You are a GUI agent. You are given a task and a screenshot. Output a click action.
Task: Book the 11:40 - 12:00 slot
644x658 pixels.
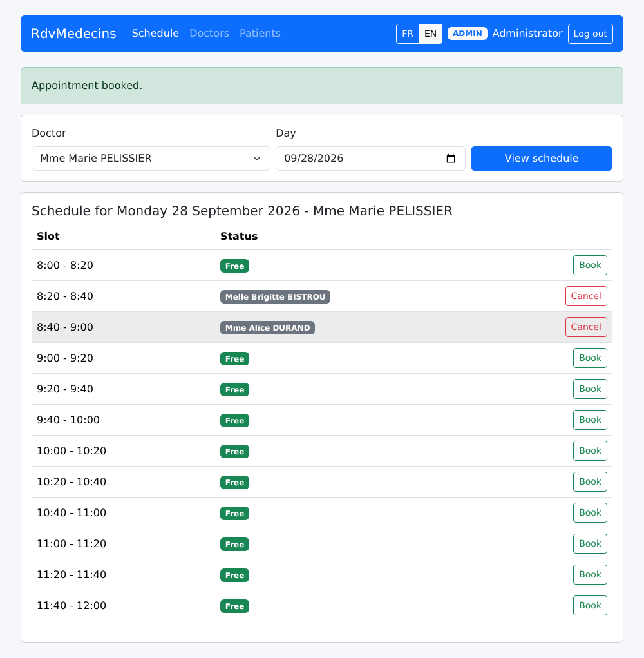click(590, 606)
